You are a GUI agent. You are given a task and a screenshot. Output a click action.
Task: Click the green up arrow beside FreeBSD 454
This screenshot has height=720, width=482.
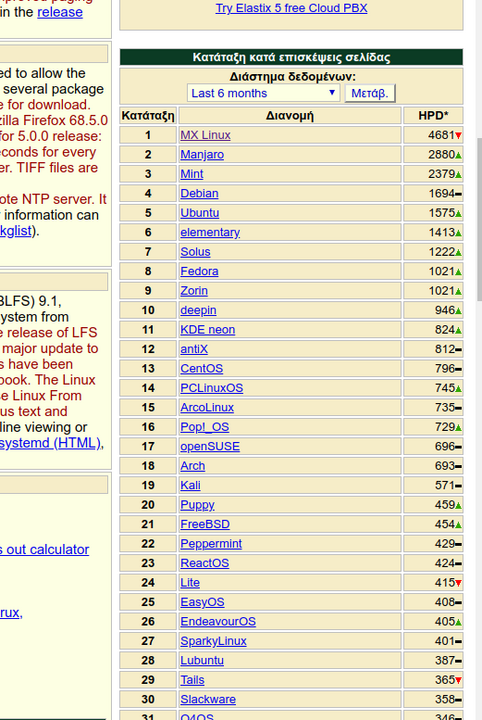coord(458,525)
